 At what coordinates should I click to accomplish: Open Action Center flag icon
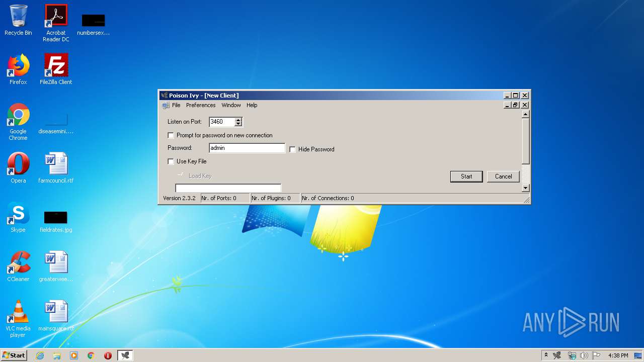pos(596,355)
